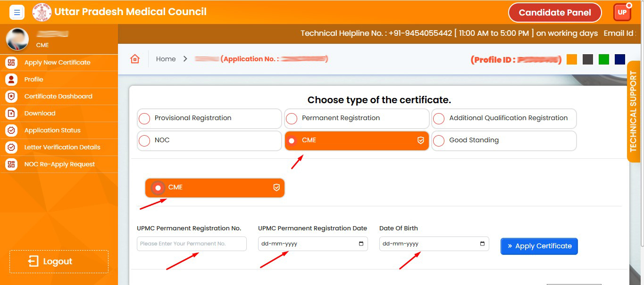Image resolution: width=644 pixels, height=285 pixels.
Task: Click the UP avatar icon at top right
Action: point(622,12)
